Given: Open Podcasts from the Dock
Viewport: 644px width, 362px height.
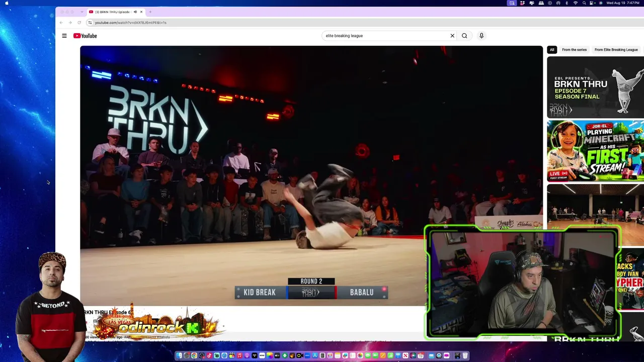Looking at the screenshot, I should click(x=247, y=356).
